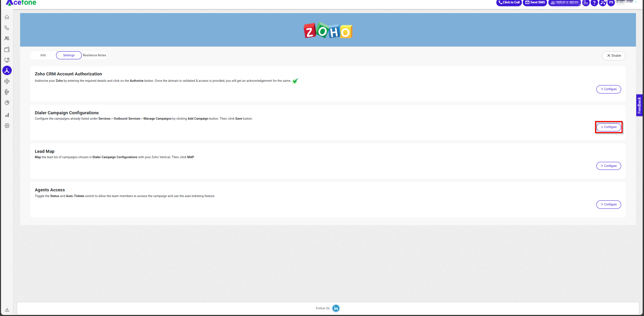
Task: Click the blurred number pill in header
Action: tap(564, 3)
